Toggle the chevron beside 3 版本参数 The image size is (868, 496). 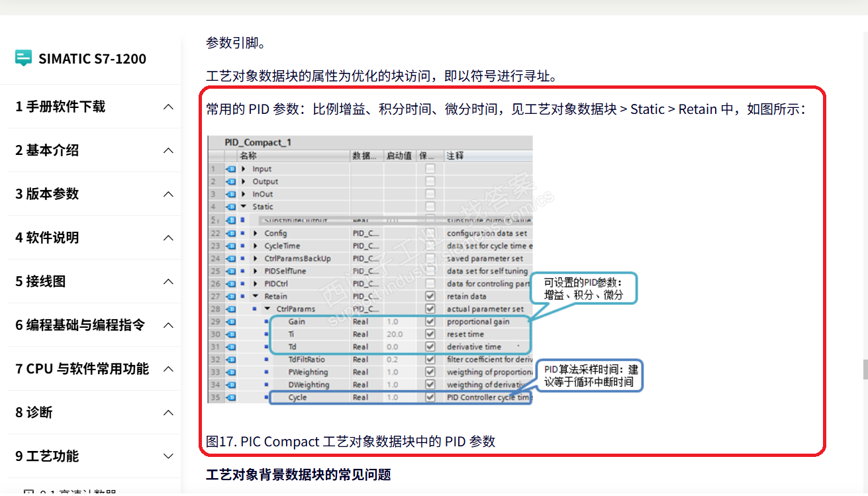[x=169, y=194]
